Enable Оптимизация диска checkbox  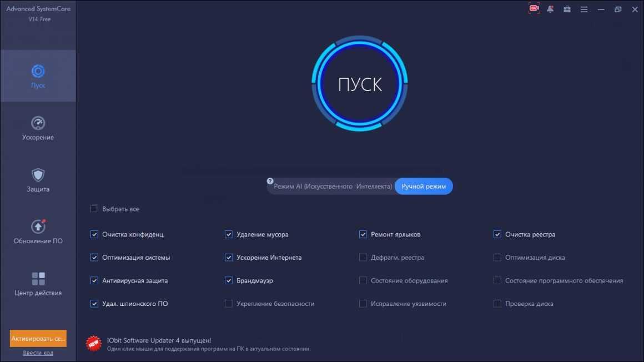coord(497,257)
